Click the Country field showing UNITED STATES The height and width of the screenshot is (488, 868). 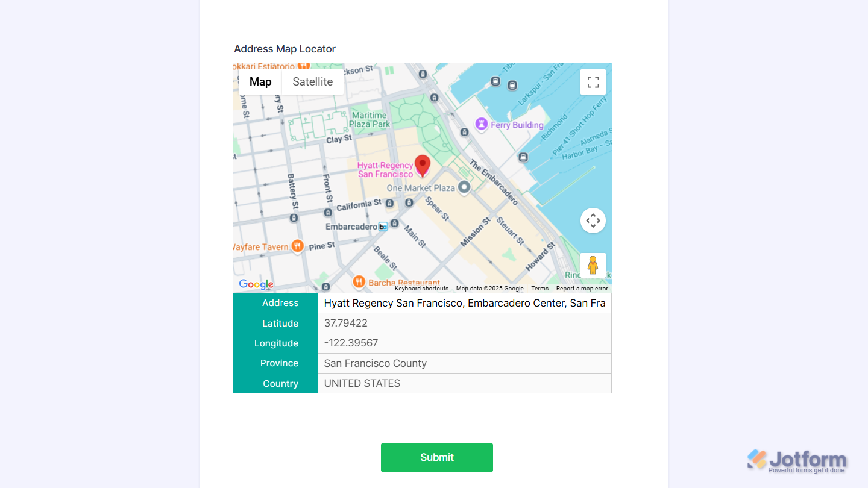point(464,383)
